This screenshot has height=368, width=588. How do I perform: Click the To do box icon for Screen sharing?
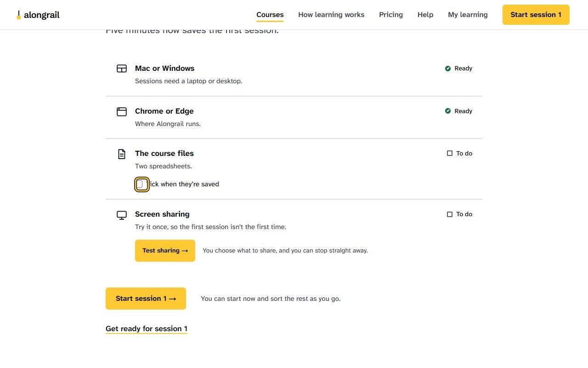click(x=450, y=214)
